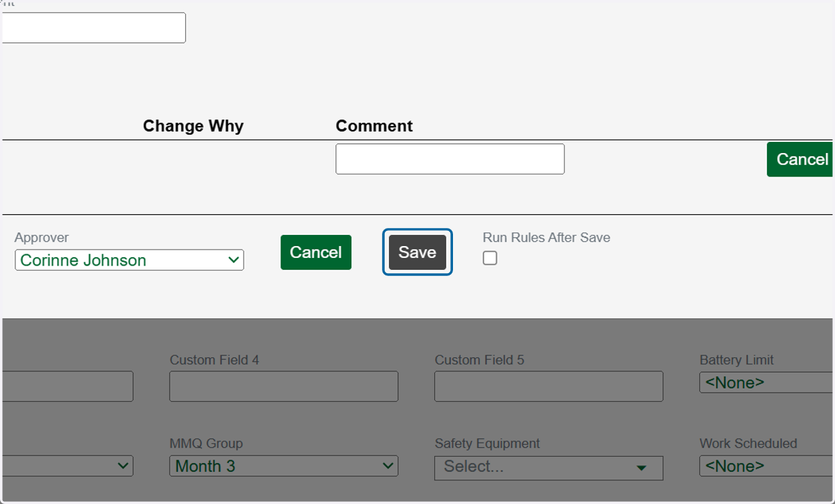Enable the Run Rules After Save checkbox

pos(490,258)
